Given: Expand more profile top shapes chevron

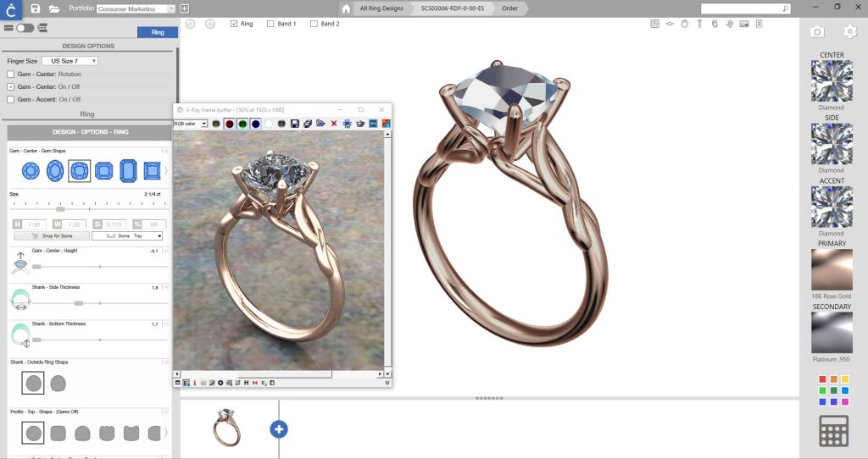Looking at the screenshot, I should click(x=166, y=433).
